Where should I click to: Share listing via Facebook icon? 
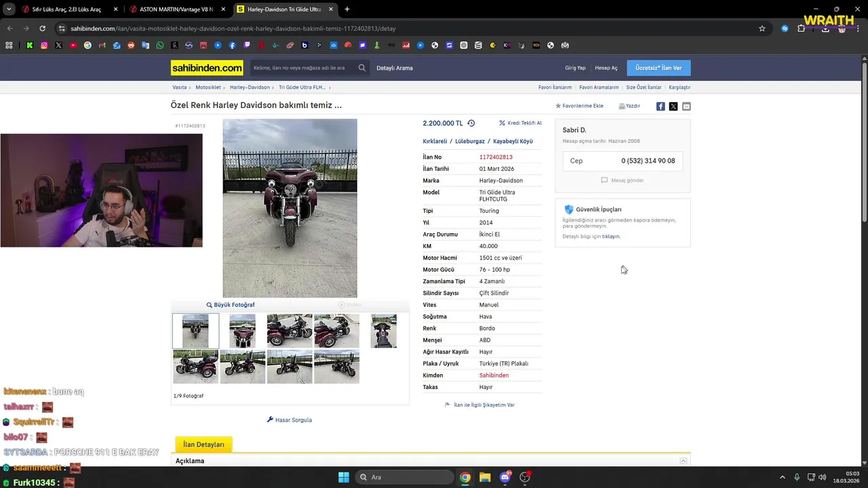point(660,106)
